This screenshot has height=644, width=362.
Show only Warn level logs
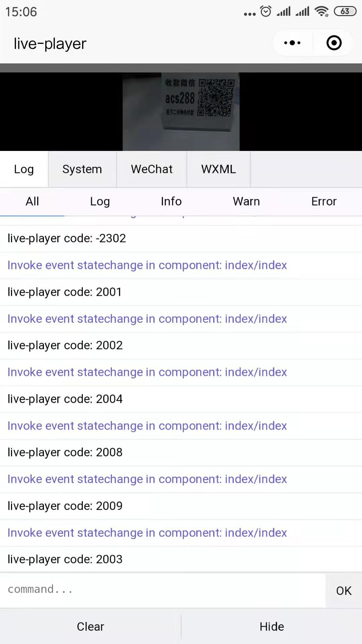point(246,201)
